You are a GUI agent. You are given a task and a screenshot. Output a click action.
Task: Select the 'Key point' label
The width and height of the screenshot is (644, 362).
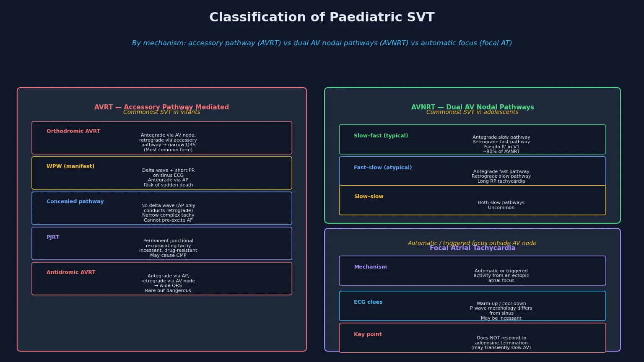coord(368,334)
